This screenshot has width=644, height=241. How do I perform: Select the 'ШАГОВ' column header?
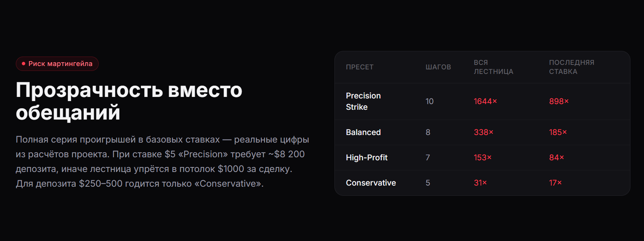(438, 67)
